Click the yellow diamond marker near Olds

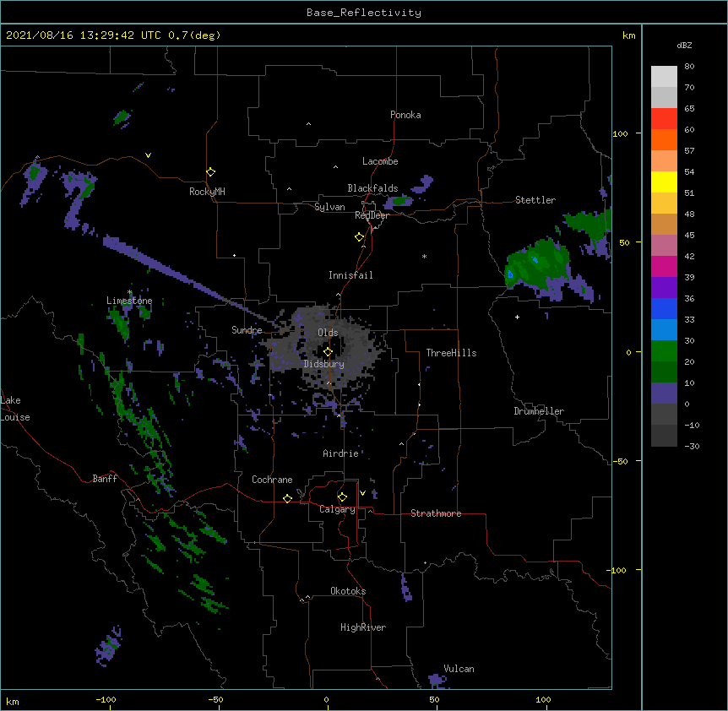(328, 352)
